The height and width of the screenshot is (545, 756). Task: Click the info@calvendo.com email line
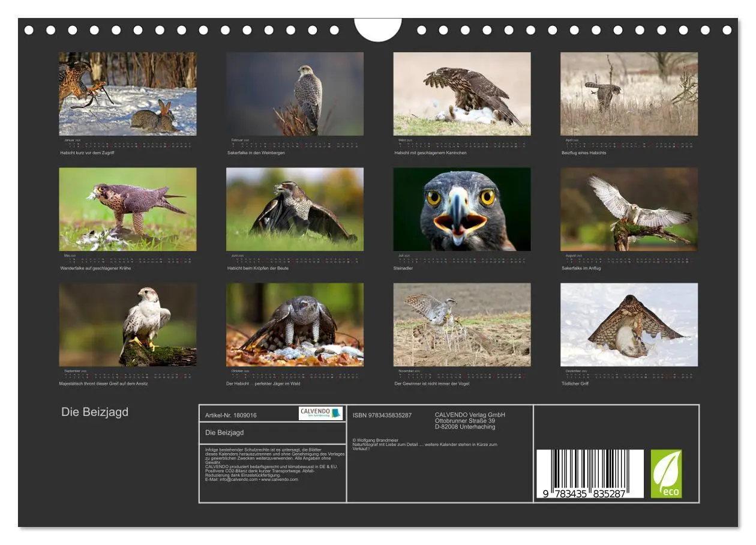tap(251, 480)
